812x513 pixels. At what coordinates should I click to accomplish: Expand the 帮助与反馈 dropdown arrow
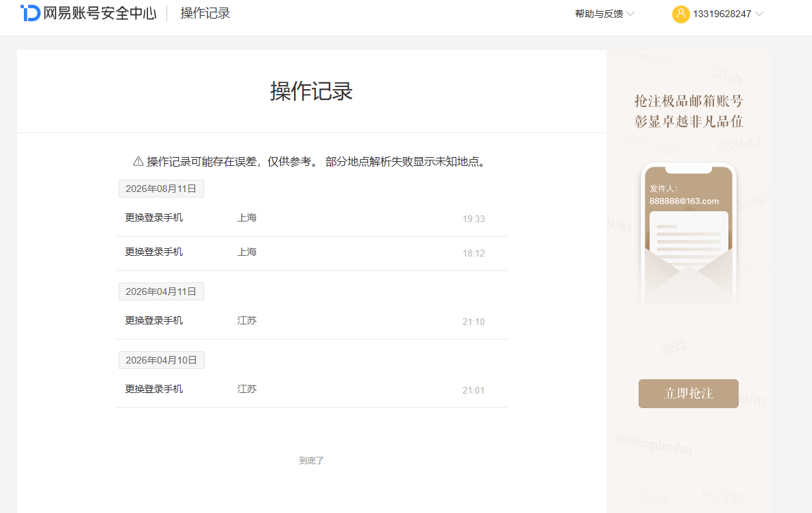630,14
